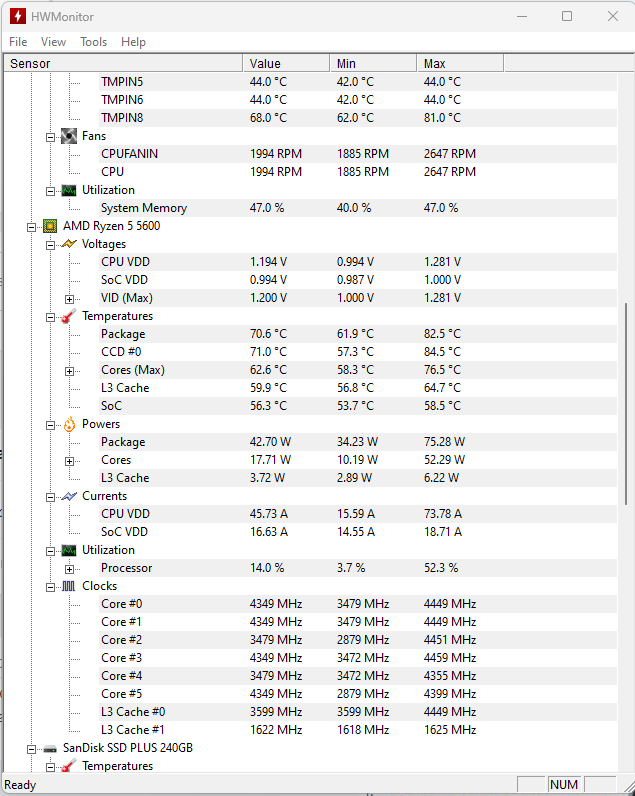Click the CPU Temperatures thermometer icon

coord(69,316)
